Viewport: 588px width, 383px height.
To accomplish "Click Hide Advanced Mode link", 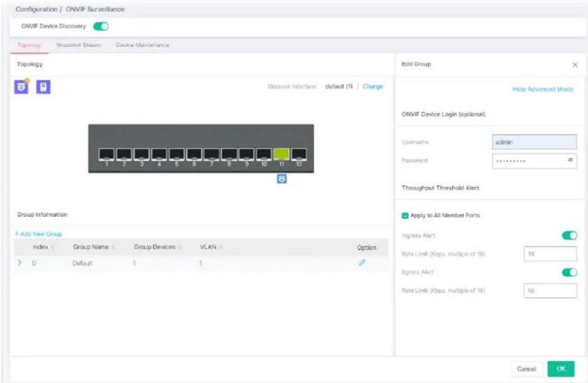I will click(x=543, y=89).
